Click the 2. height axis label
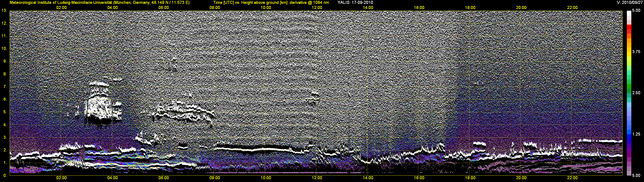 (5, 150)
